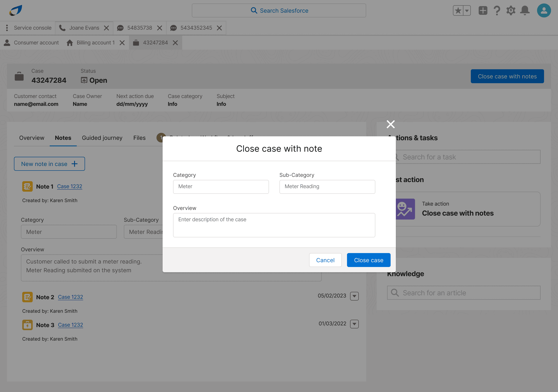Open the favorites list dropdown arrow
Viewport: 558px width, 392px height.
(467, 10)
